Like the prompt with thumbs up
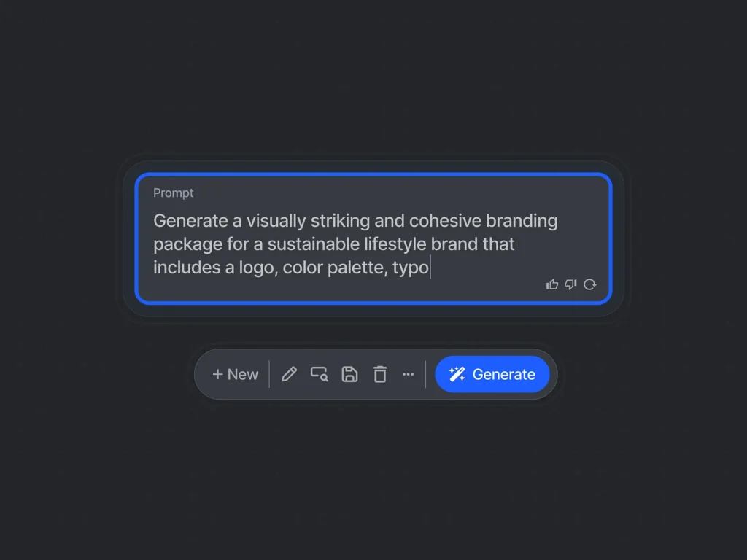 [x=552, y=284]
